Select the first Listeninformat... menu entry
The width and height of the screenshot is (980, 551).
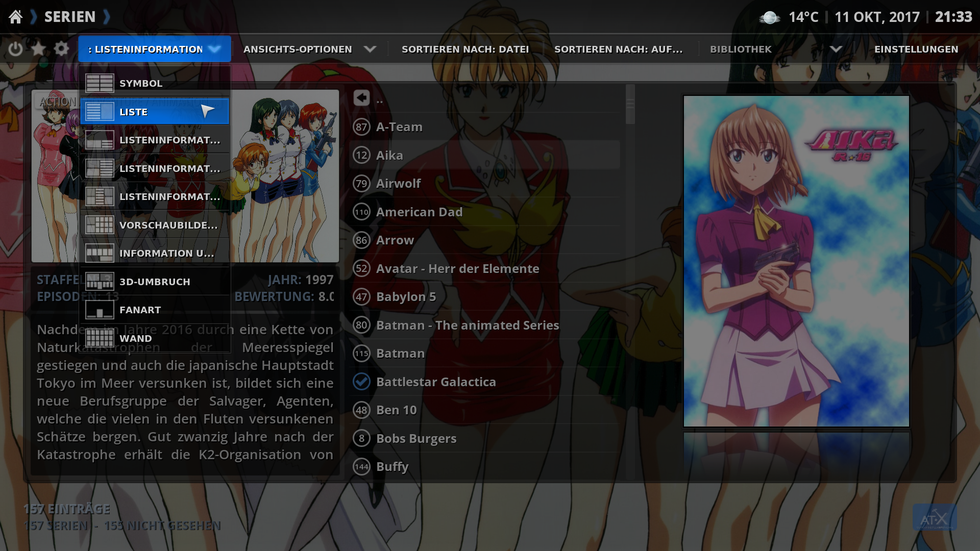[155, 140]
